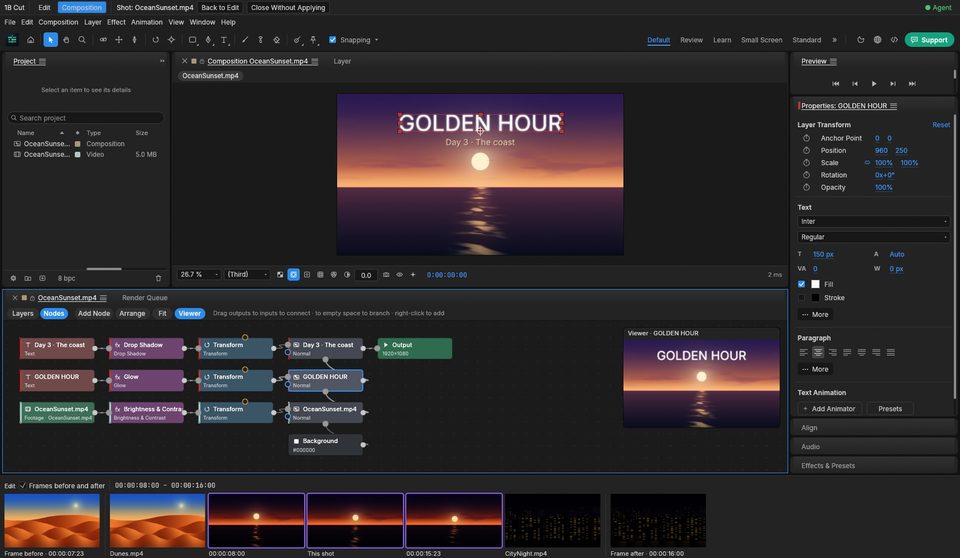This screenshot has height=558, width=960.
Task: Click the trash icon in Project panel
Action: click(x=159, y=278)
